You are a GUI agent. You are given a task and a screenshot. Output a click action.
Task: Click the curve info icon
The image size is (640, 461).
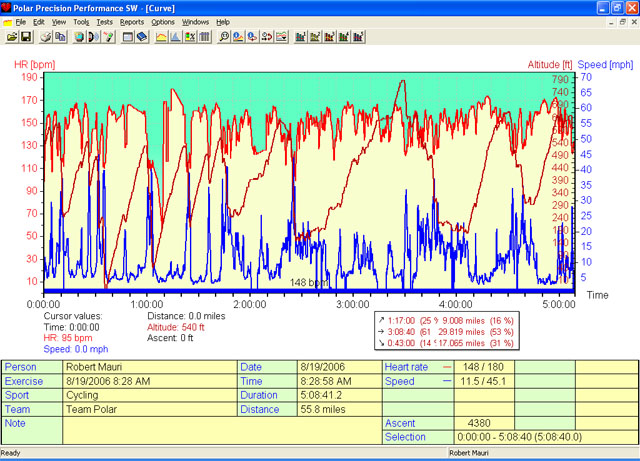(x=238, y=37)
